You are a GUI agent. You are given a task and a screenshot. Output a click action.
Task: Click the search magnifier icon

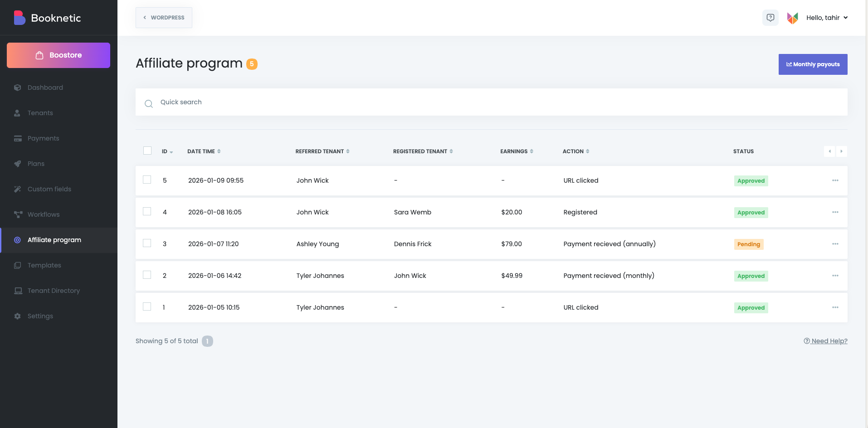[x=148, y=104]
